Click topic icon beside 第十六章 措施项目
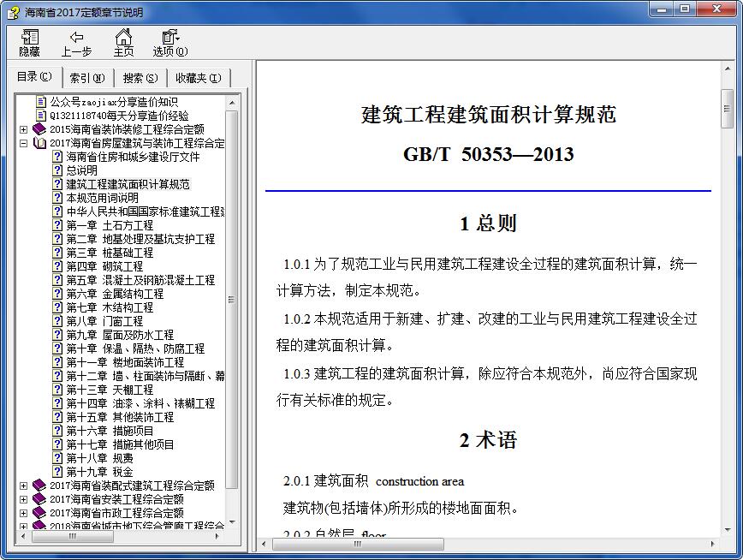Viewport: 743px width, 560px height. click(57, 431)
